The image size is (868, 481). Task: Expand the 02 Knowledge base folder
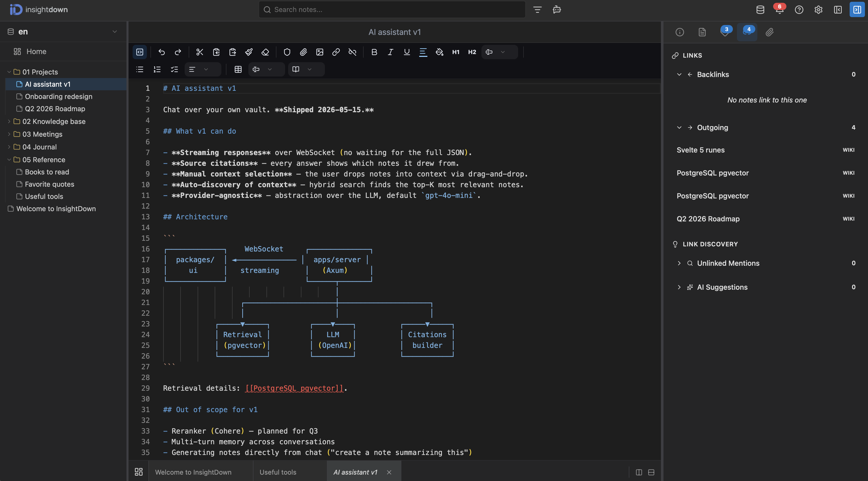[9, 121]
